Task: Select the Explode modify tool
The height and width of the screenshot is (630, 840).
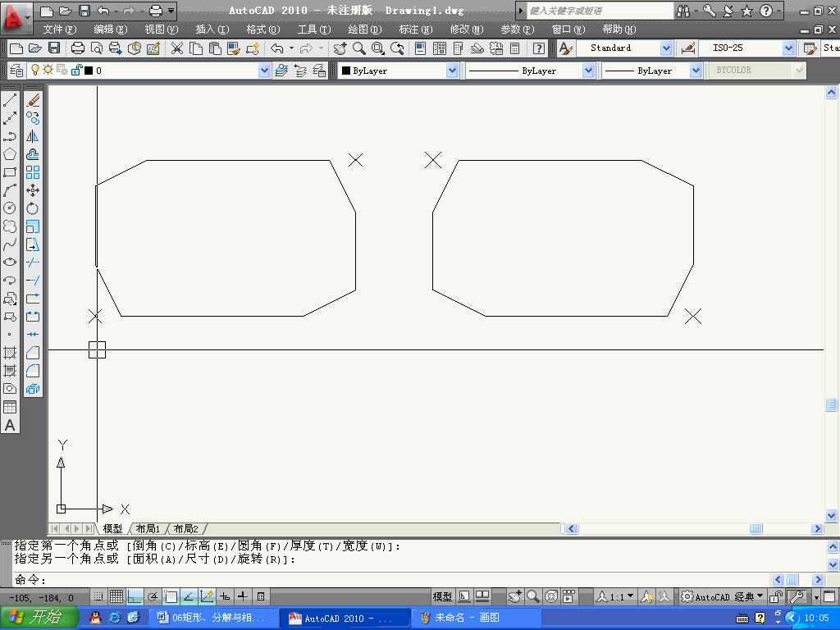Action: pos(33,389)
